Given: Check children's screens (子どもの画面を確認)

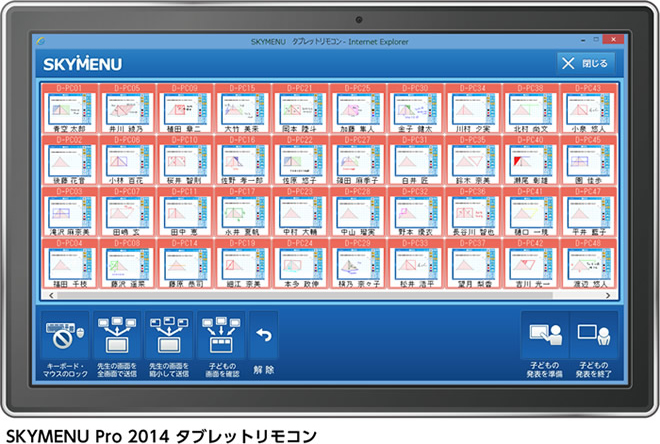Looking at the screenshot, I should [221, 335].
